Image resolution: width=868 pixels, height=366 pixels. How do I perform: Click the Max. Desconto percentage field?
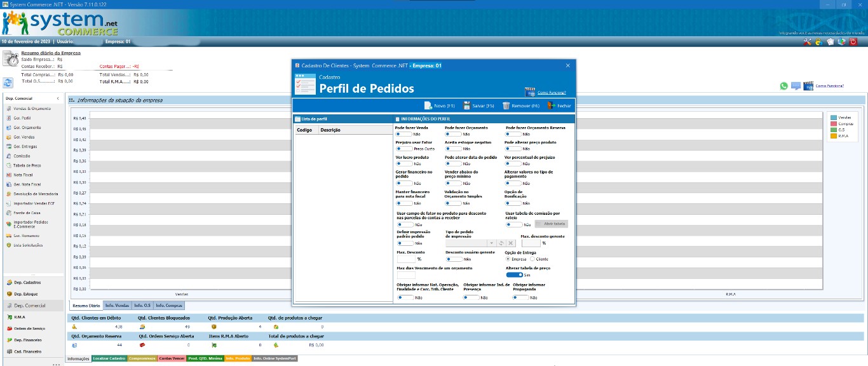(405, 259)
